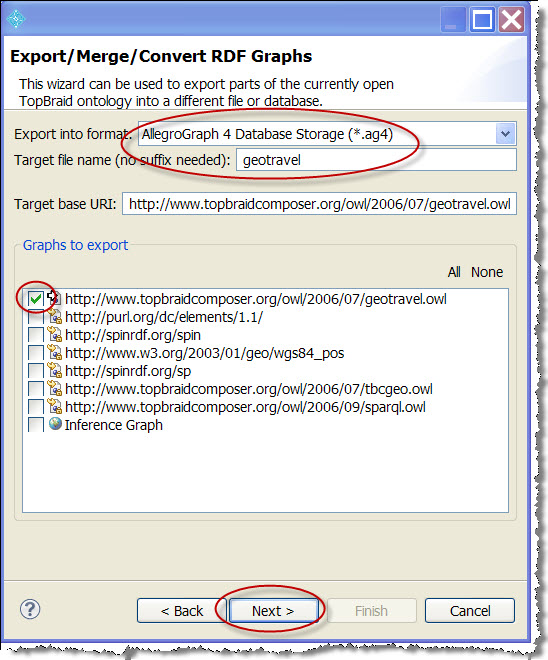Click the icon beside sparql.owl graph
This screenshot has height=660, width=548.
(x=55, y=407)
